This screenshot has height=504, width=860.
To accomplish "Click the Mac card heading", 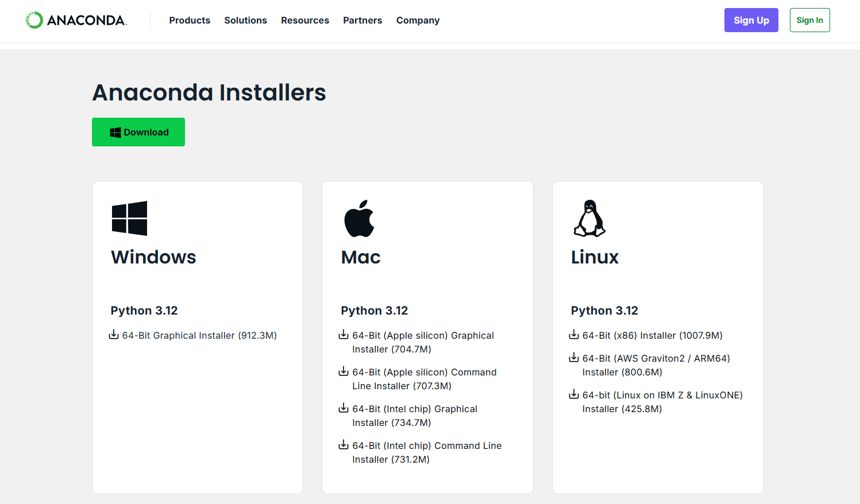I will point(361,257).
